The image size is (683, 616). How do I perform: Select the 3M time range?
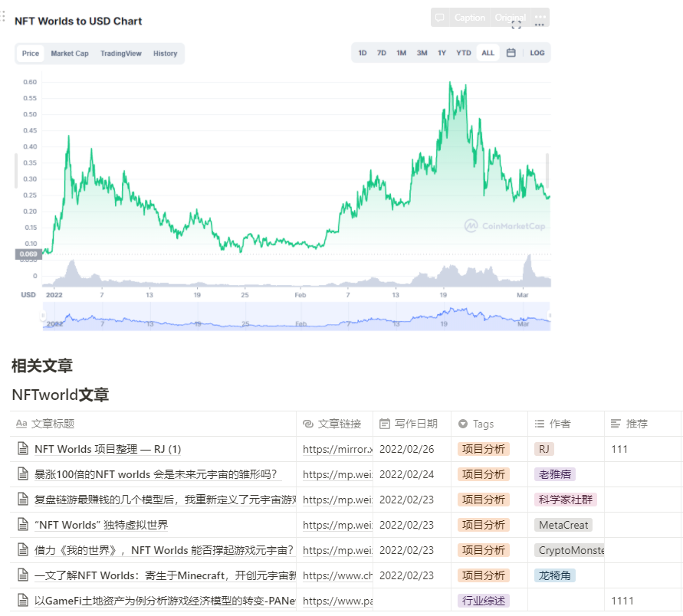tap(422, 53)
